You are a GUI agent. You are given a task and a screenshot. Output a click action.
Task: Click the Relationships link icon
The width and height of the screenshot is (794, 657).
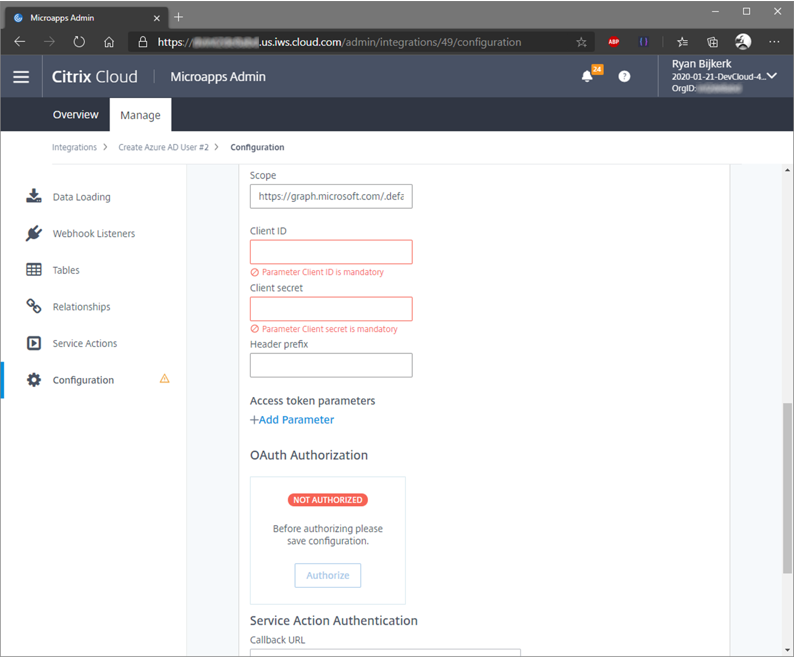tap(34, 306)
